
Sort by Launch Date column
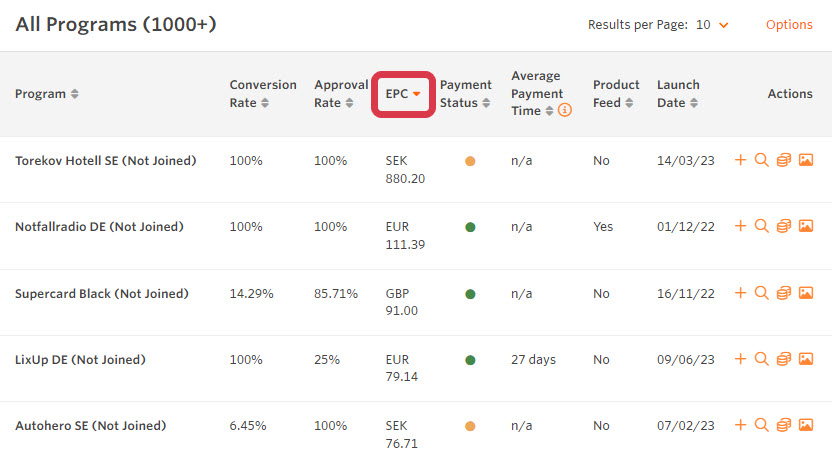click(678, 94)
